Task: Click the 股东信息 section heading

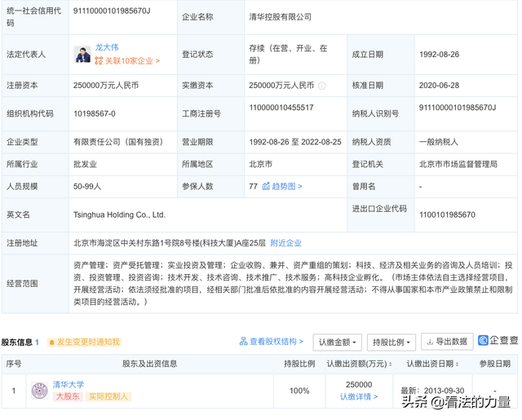Action: [x=17, y=343]
